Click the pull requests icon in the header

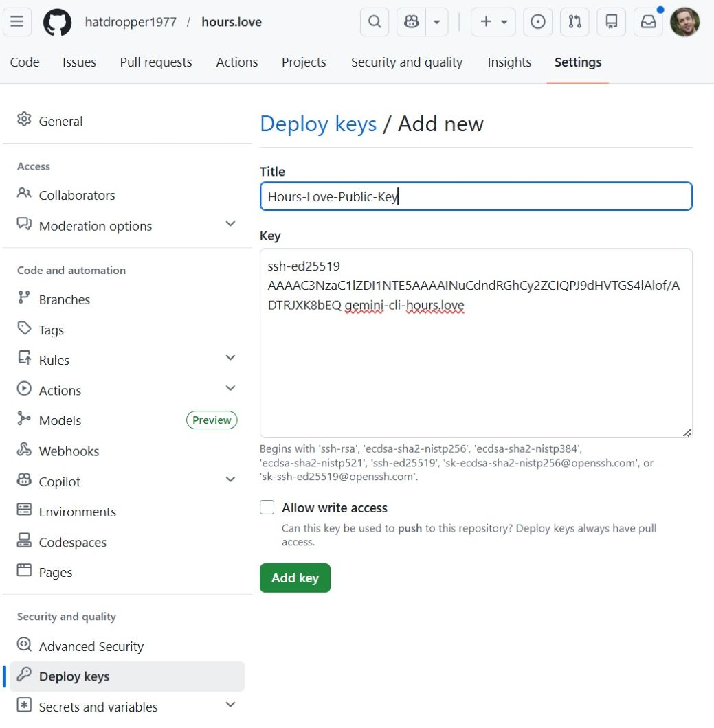point(574,21)
